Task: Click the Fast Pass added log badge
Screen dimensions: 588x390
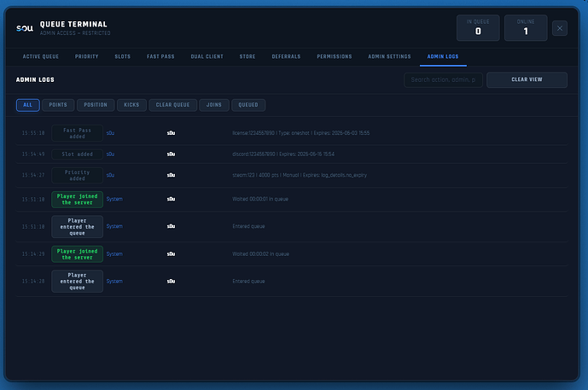Action: [x=78, y=133]
